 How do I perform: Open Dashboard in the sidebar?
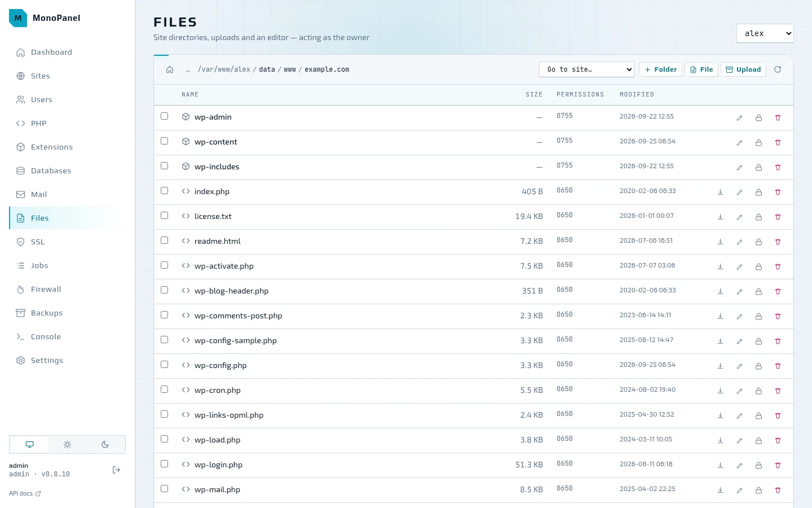pos(68,52)
